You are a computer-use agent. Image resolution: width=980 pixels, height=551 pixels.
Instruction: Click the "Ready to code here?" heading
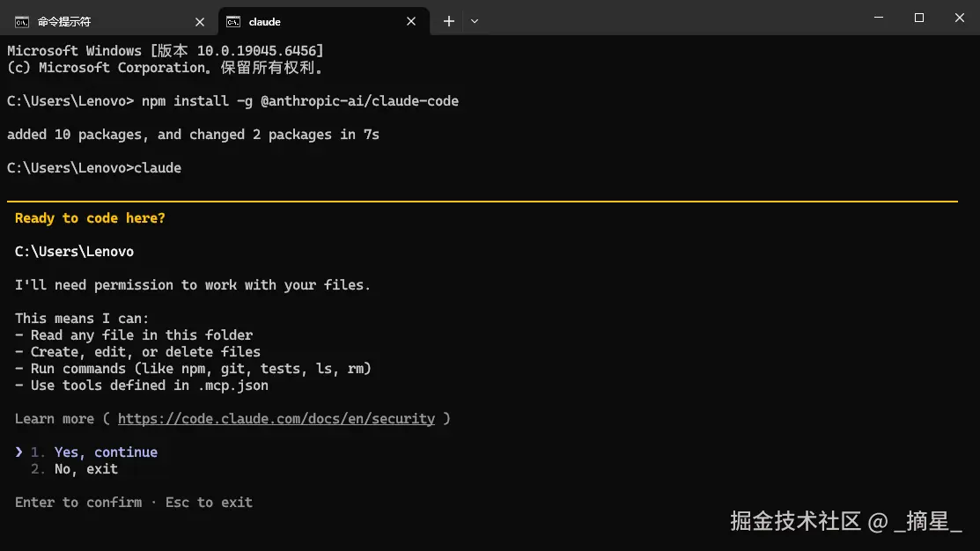(90, 218)
